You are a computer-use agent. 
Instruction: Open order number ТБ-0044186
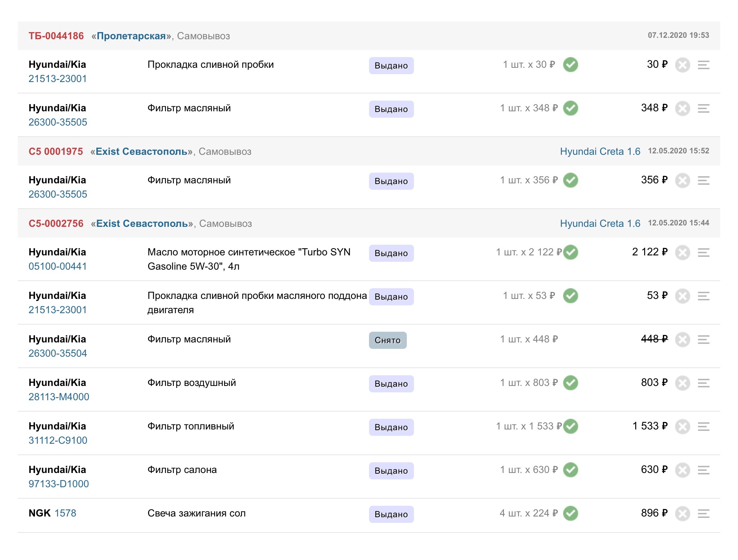56,36
